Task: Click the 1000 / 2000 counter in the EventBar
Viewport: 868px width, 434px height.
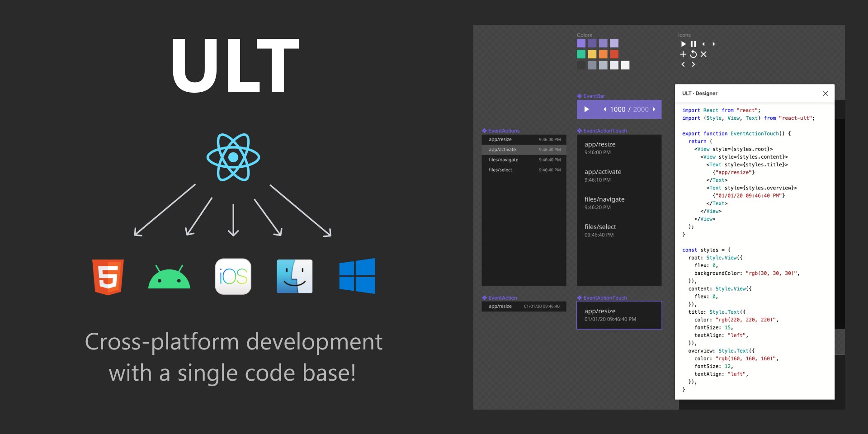Action: point(629,109)
